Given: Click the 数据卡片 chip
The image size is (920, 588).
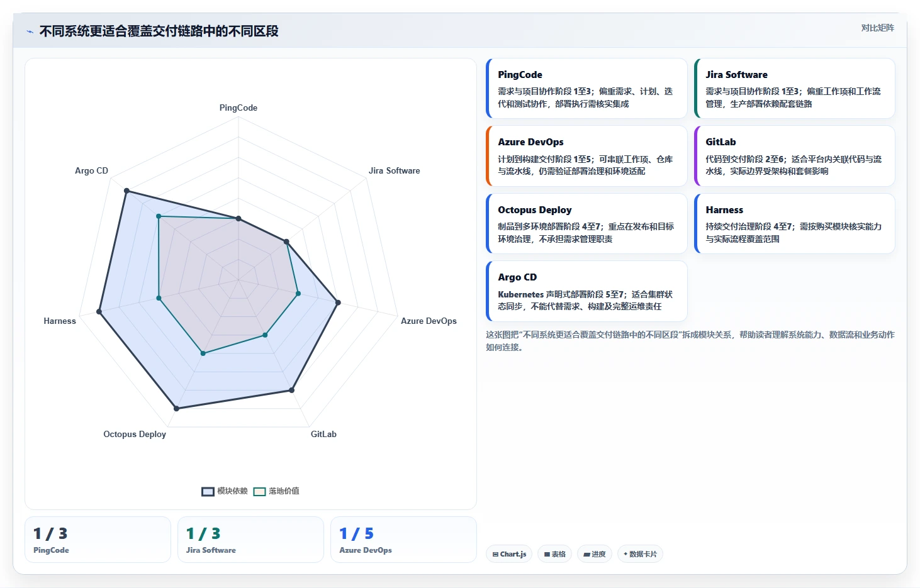Looking at the screenshot, I should (x=640, y=554).
